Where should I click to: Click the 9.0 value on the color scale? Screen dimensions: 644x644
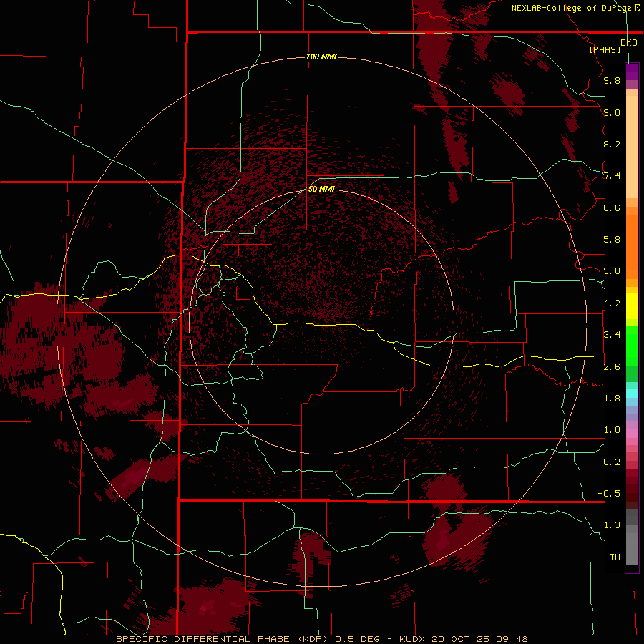point(612,112)
